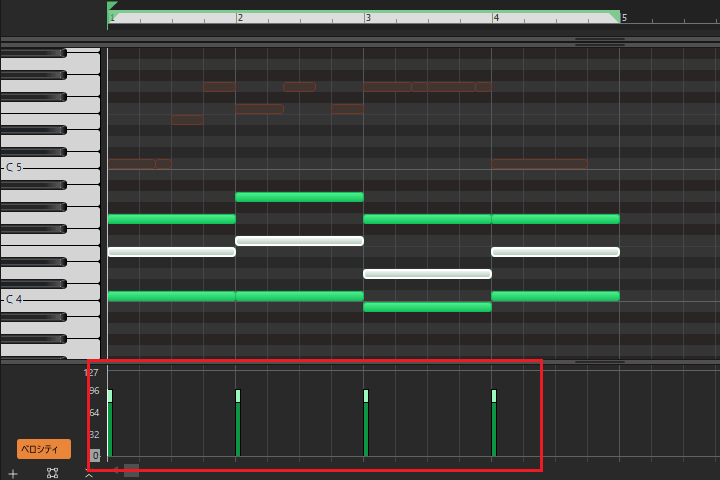The image size is (720, 480).
Task: Click the 0 value on velocity scale
Action: tap(95, 455)
